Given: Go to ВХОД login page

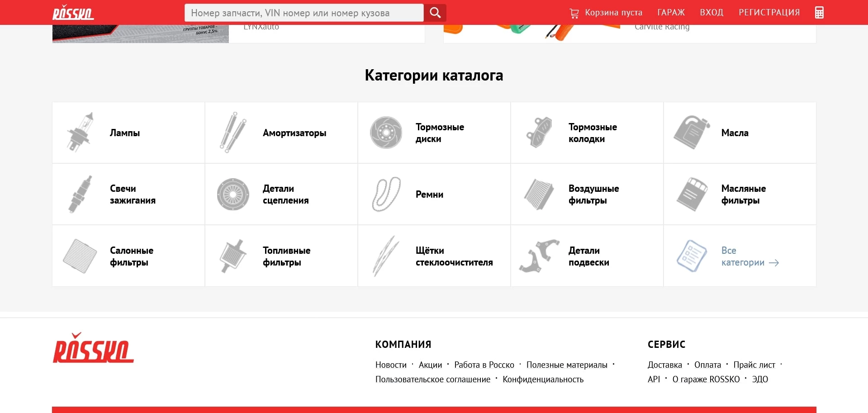Looking at the screenshot, I should pos(711,13).
